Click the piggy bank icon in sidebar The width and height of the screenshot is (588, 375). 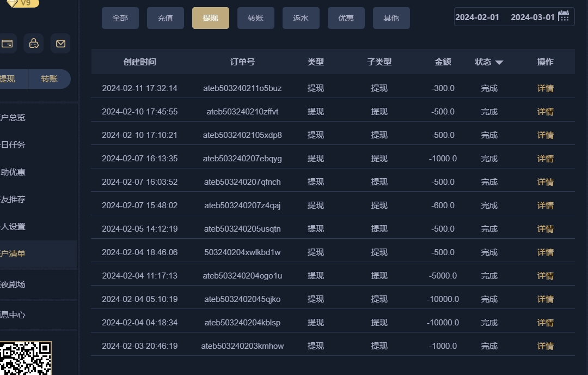click(x=34, y=44)
